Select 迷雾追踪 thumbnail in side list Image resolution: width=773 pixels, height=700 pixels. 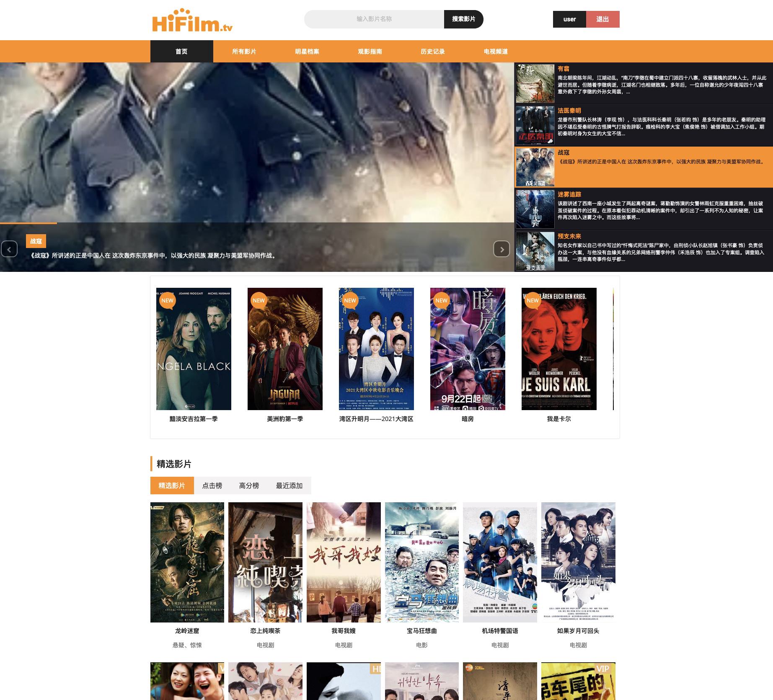click(535, 209)
